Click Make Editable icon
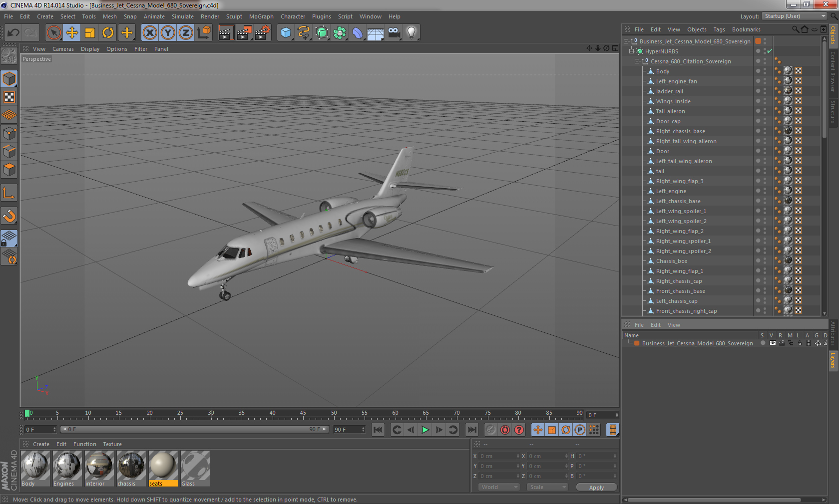This screenshot has height=504, width=839. (9, 56)
